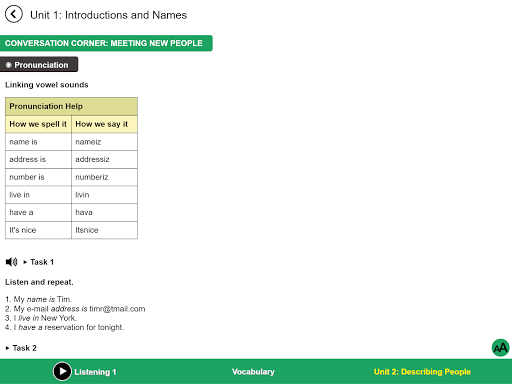Open text size AA button
Image resolution: width=512 pixels, height=384 pixels.
click(500, 348)
